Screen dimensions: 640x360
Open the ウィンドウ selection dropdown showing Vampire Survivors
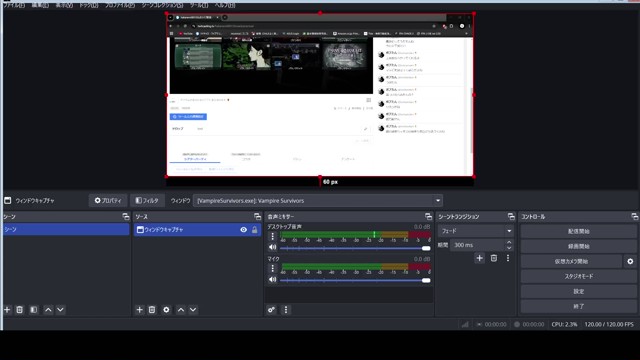pyautogui.click(x=318, y=200)
